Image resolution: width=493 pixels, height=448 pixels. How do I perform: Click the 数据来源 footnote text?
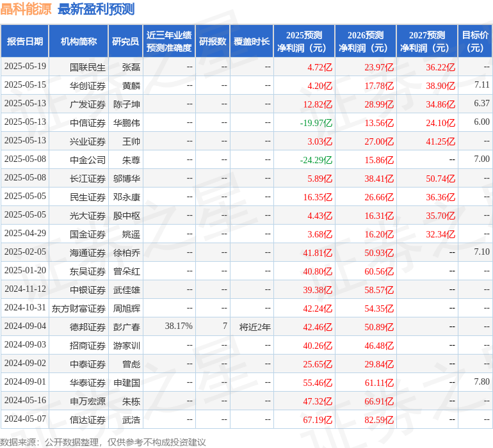[103, 442]
